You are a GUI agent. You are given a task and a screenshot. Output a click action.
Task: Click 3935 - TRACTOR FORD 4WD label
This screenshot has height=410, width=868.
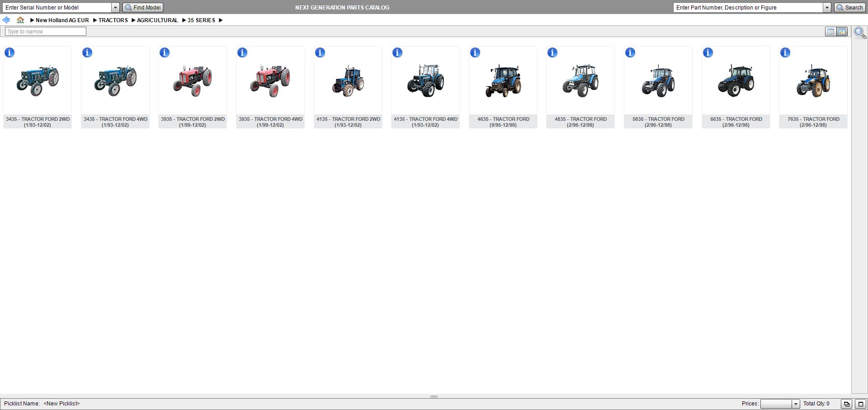tap(270, 122)
